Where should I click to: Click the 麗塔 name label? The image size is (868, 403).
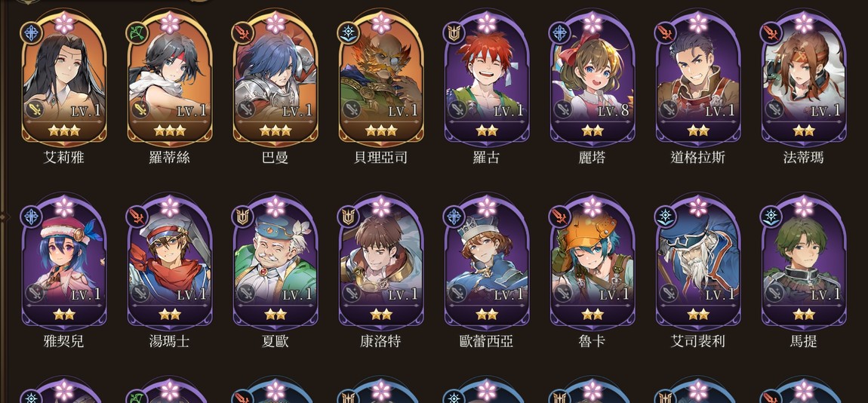592,158
